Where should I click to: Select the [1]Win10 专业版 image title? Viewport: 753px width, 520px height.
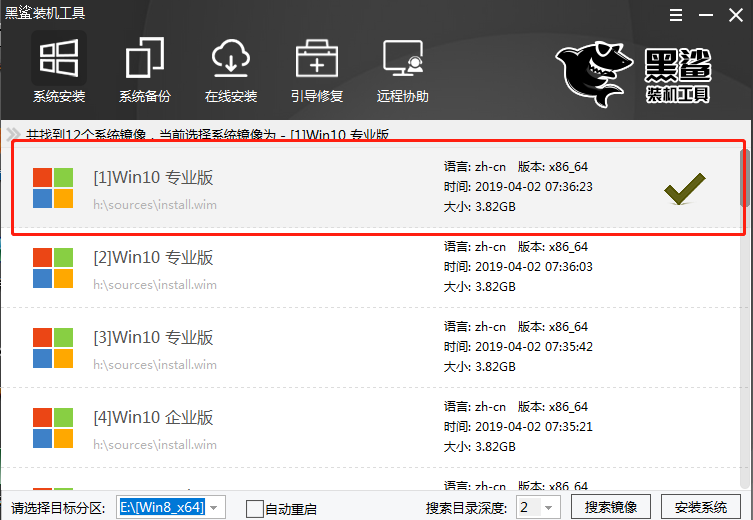(153, 177)
